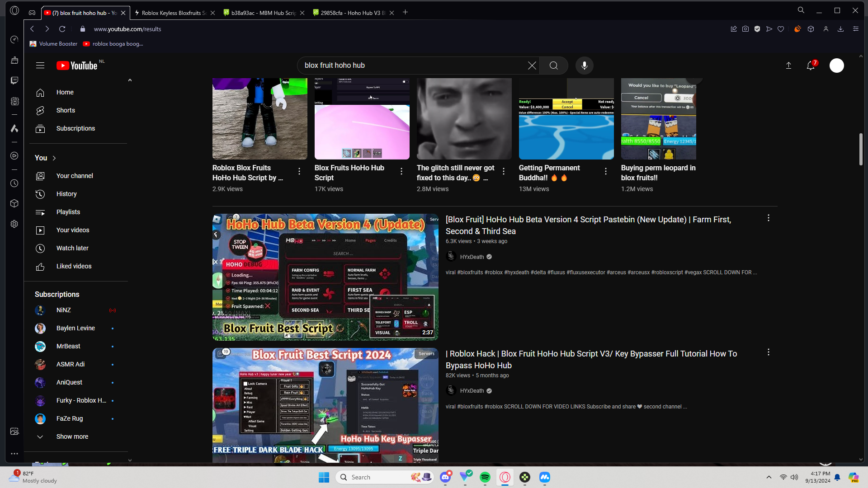Screen dimensions: 868x488
Task: Expand subscriptions with Show more
Action: click(x=72, y=436)
